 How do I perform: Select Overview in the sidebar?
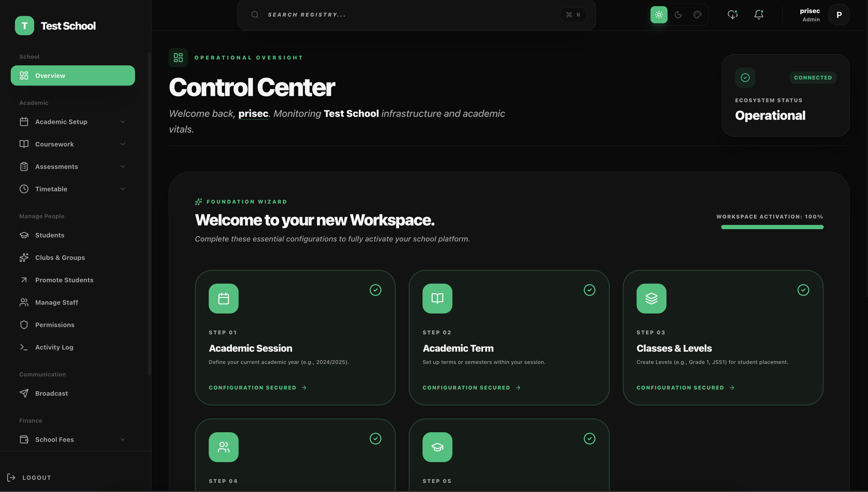point(73,75)
